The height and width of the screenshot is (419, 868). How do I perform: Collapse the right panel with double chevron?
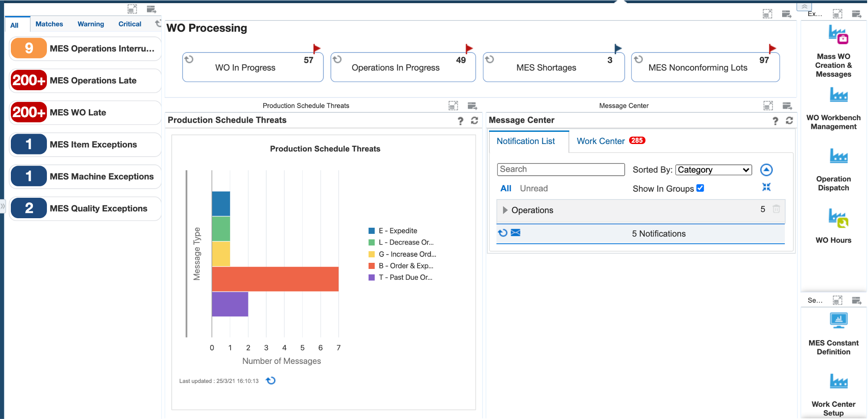click(804, 7)
